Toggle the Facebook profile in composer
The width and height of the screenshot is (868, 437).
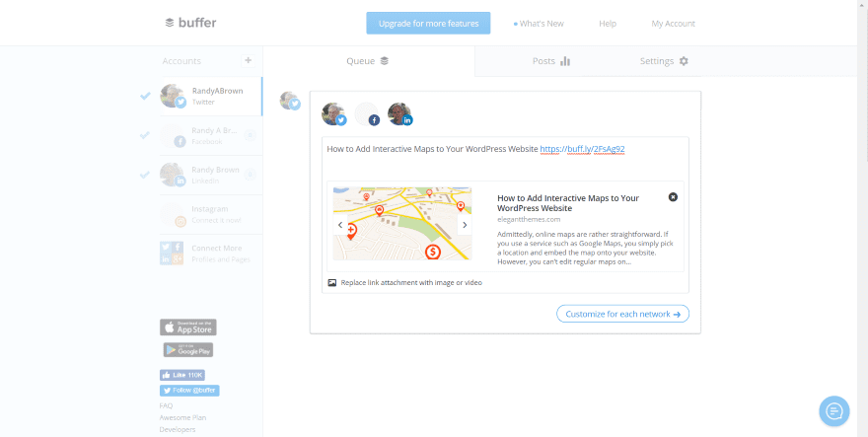click(x=367, y=113)
